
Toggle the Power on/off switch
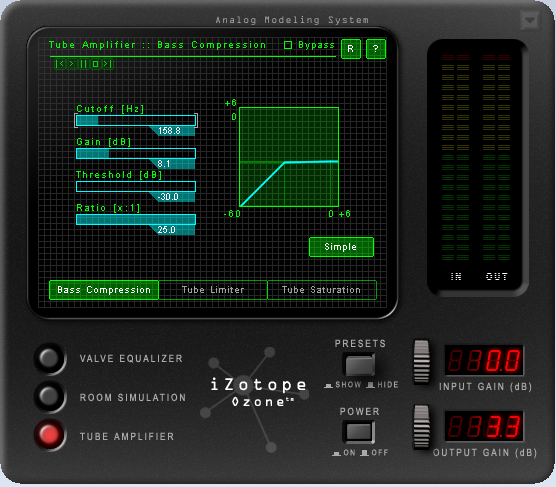click(x=358, y=432)
